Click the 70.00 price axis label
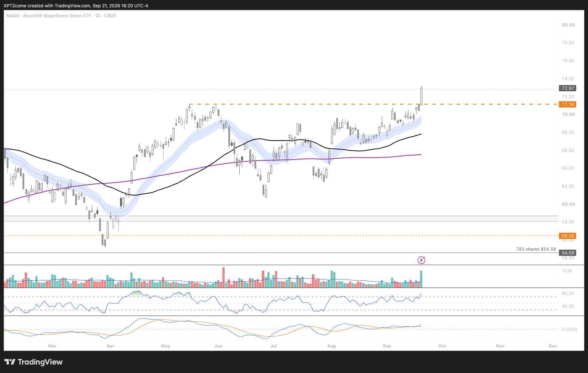 (568, 115)
